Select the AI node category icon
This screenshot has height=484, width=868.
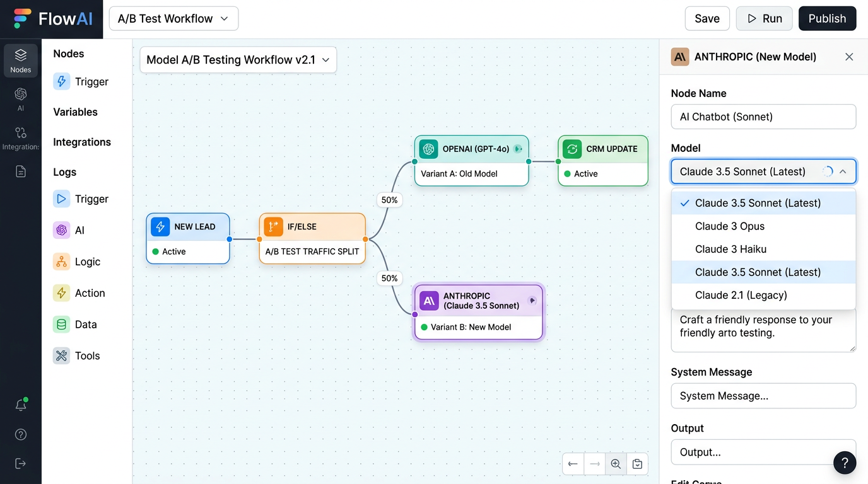click(61, 230)
